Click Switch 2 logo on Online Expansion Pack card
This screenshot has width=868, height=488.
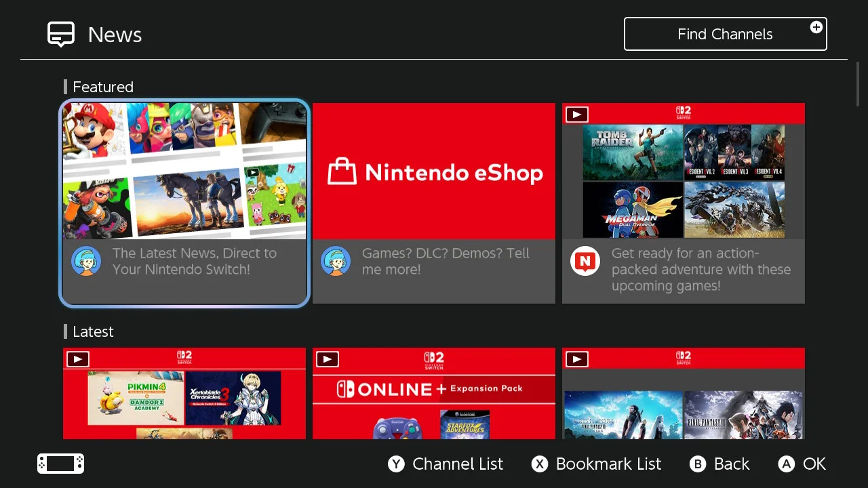[x=434, y=359]
